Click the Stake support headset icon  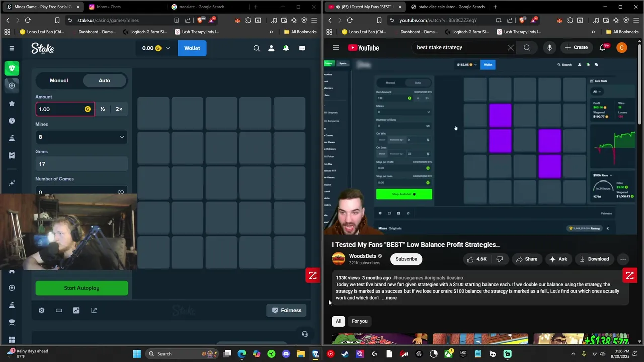[x=305, y=334]
